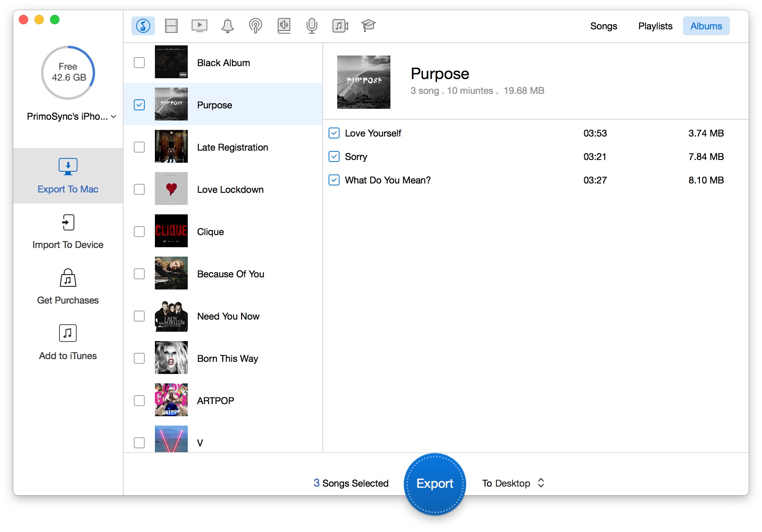Screen dimensions: 762x532
Task: Click the Love Lockdown heart cover
Action: 171,189
